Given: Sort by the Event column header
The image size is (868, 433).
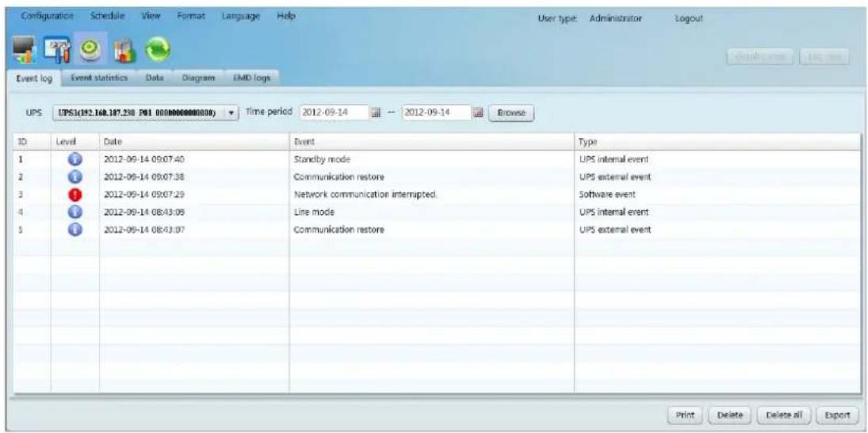Looking at the screenshot, I should pos(431,142).
